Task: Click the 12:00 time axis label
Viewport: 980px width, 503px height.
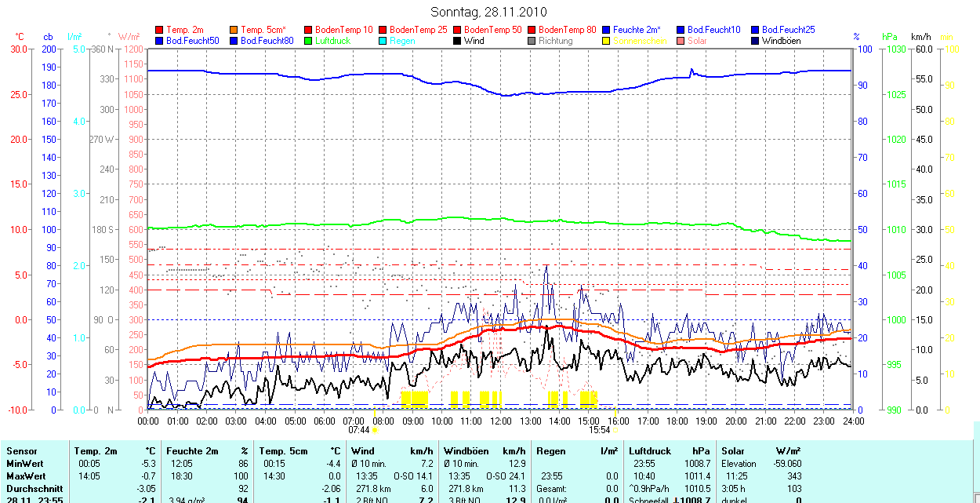Action: [x=500, y=421]
